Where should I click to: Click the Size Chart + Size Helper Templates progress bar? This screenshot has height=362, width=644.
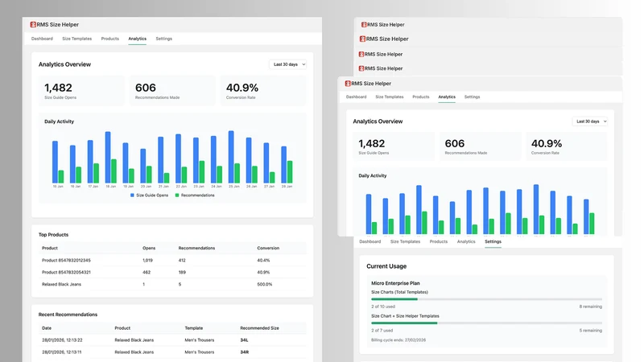click(487, 323)
